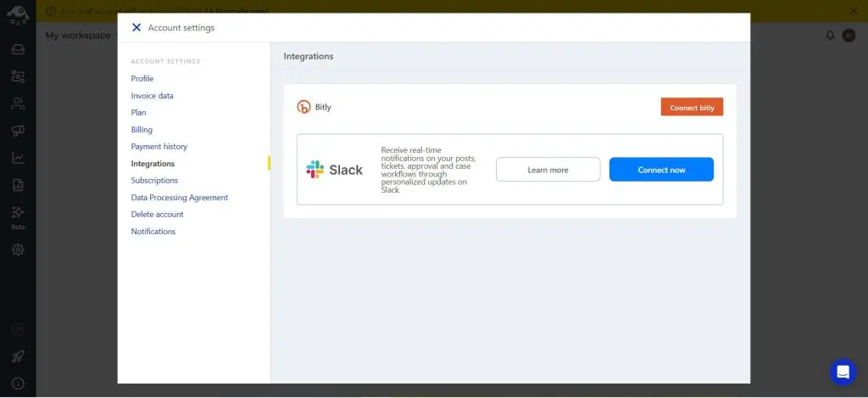Click the info circle icon at sidebar bottom
The image size is (868, 398).
pyautogui.click(x=18, y=384)
